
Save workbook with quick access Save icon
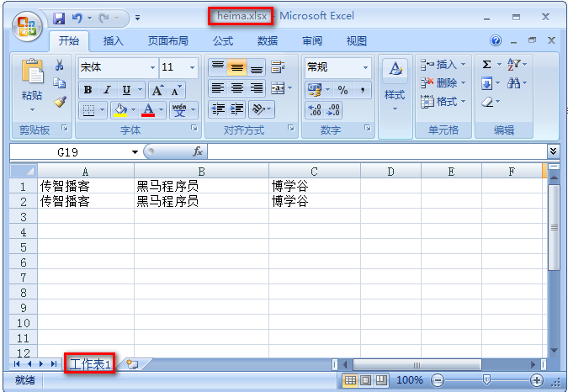click(x=59, y=18)
